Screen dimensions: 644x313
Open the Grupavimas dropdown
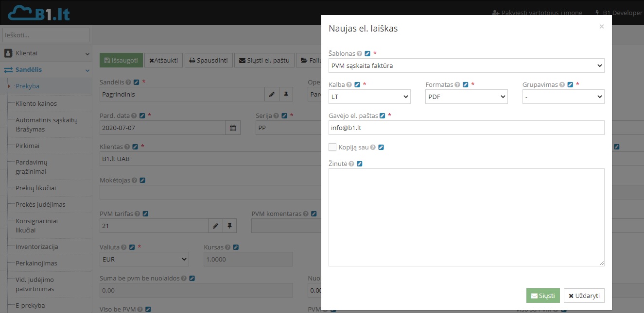pos(563,97)
